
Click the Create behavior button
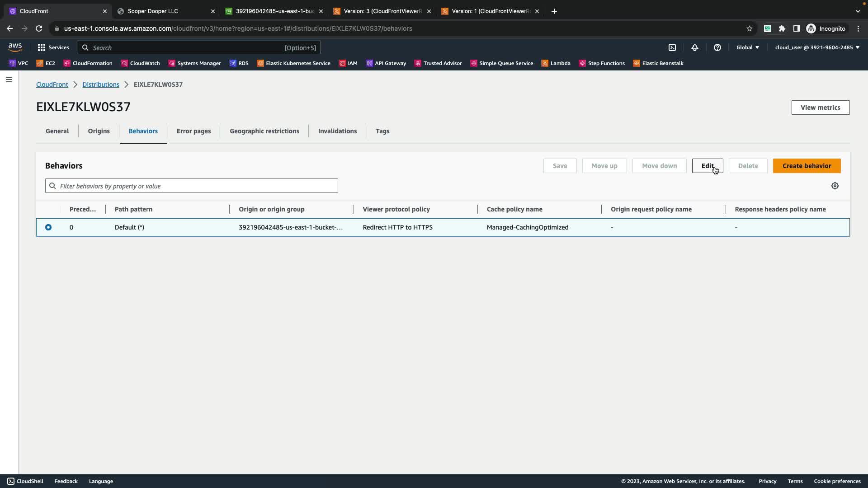click(x=807, y=166)
